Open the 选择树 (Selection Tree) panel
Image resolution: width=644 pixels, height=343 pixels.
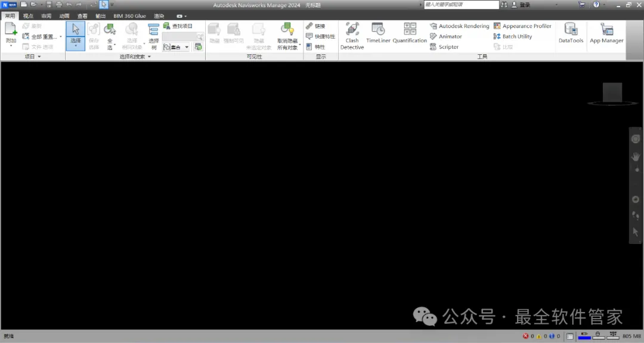pos(154,36)
